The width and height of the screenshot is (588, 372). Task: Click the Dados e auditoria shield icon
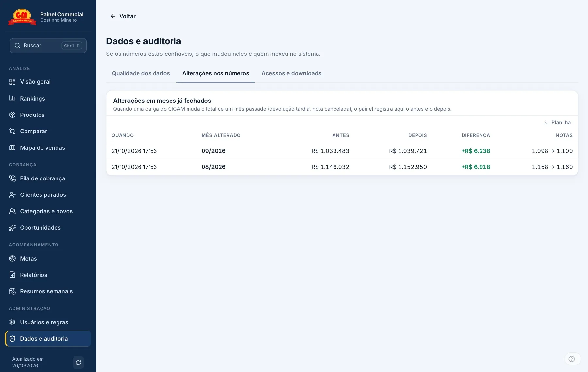click(12, 339)
